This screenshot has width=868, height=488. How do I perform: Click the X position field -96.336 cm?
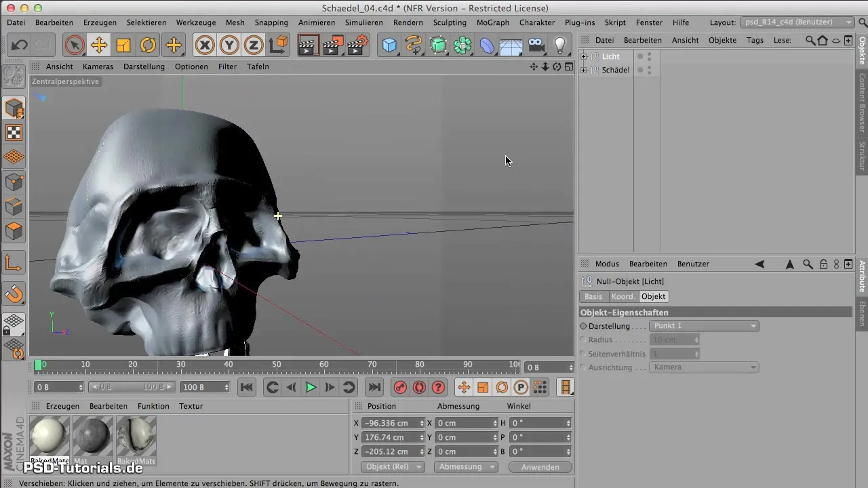pos(393,423)
